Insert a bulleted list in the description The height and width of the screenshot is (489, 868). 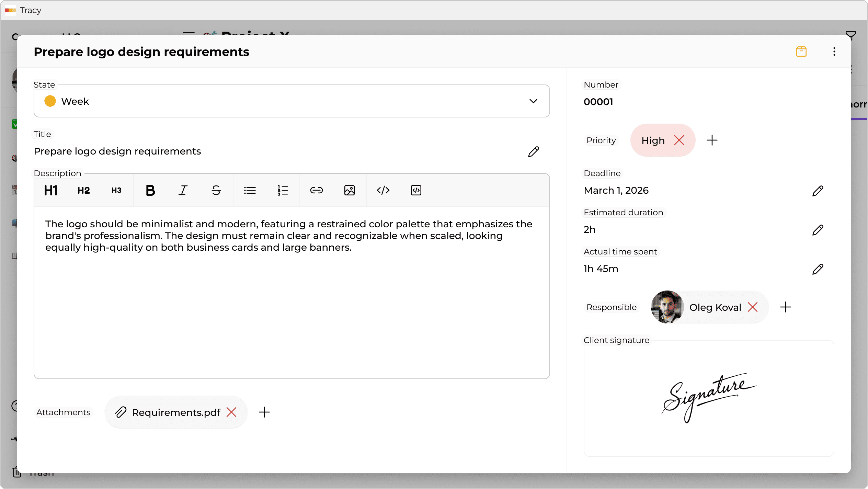pyautogui.click(x=250, y=190)
